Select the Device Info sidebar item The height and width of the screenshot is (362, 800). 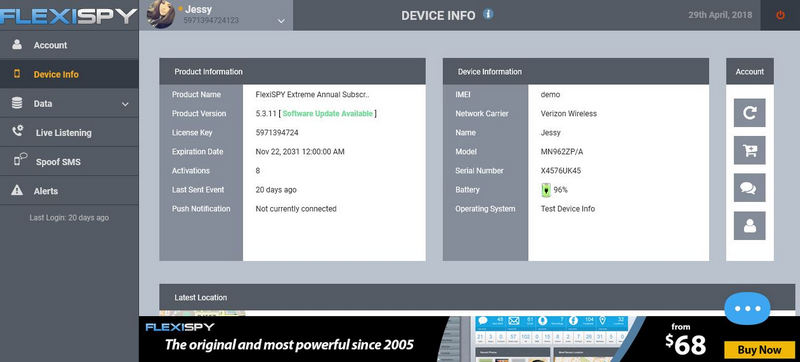[x=69, y=74]
